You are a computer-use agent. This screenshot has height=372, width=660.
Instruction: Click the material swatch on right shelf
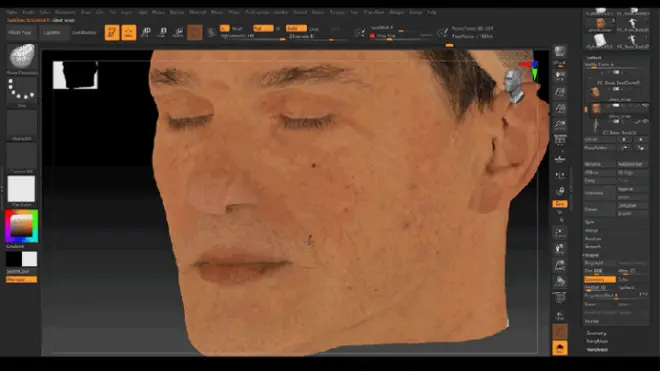click(x=560, y=331)
